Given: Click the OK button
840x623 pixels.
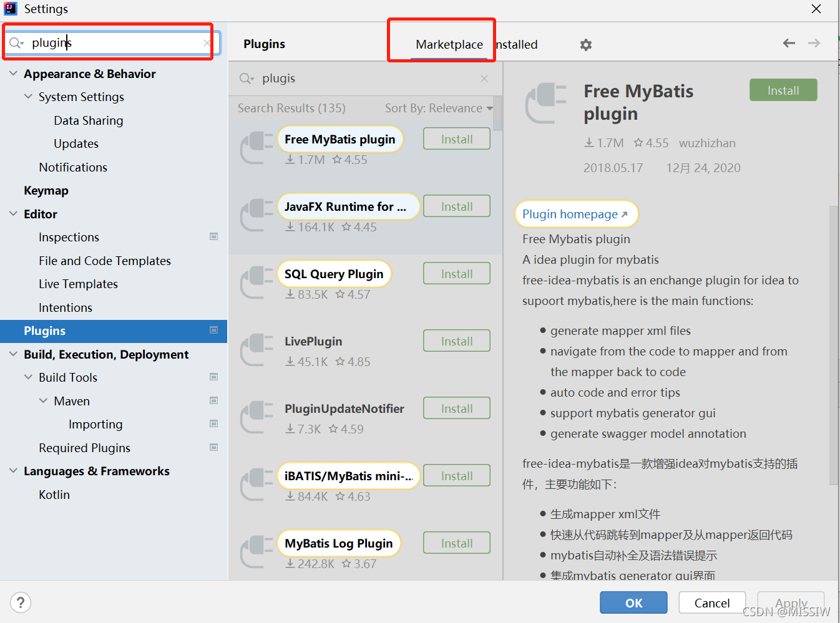Looking at the screenshot, I should [x=633, y=602].
